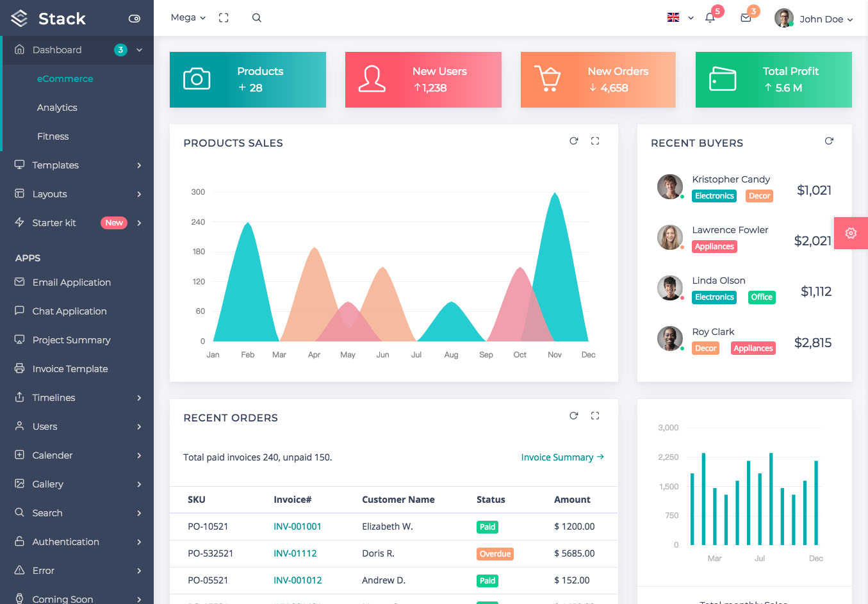Click the Overdue status badge for Doris R.
The image size is (868, 604).
pyautogui.click(x=495, y=554)
